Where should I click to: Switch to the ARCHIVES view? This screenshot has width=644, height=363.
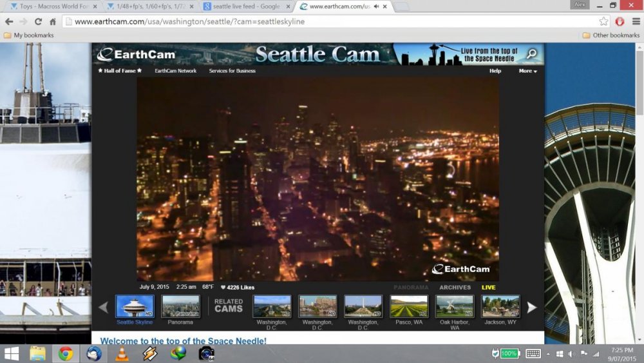point(455,288)
